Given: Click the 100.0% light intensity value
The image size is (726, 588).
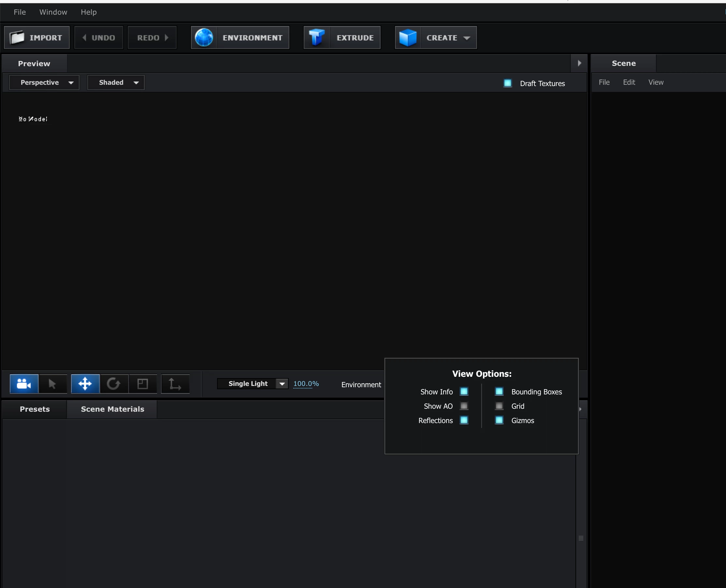Looking at the screenshot, I should [306, 384].
